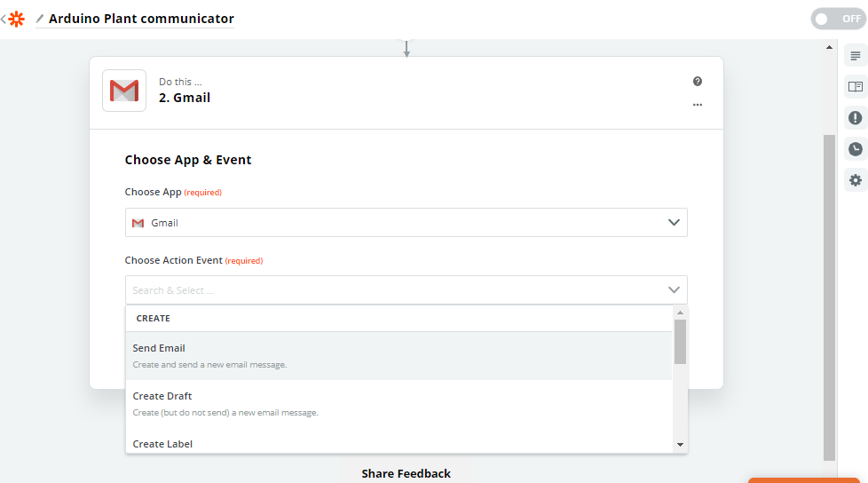Open the step's three-dot options menu
The image size is (868, 483).
[x=698, y=105]
